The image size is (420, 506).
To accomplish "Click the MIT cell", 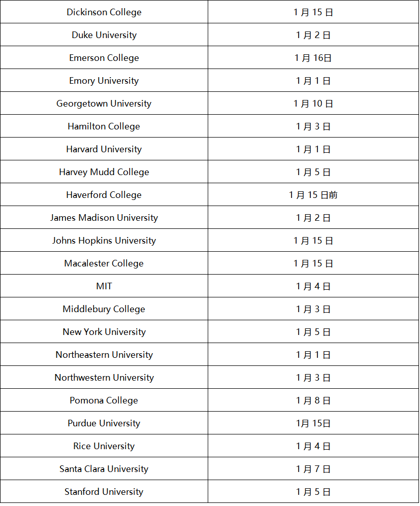I will click(104, 286).
